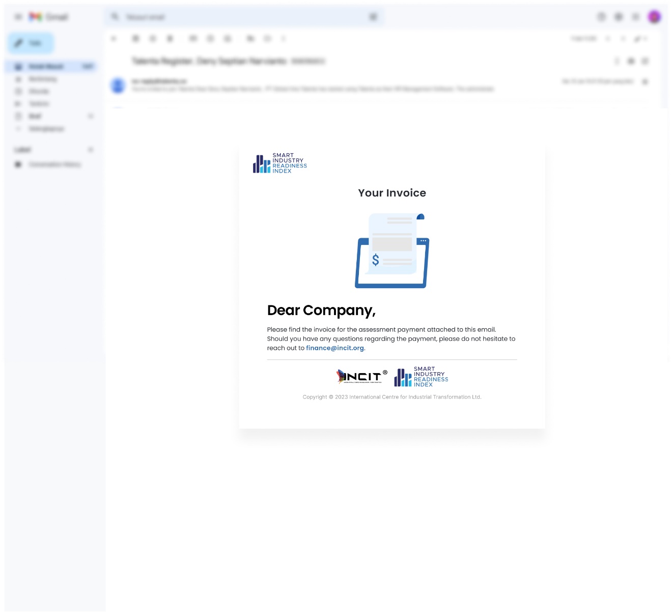This screenshot has width=672, height=616.
Task: Expand the more folders item in sidebar
Action: coord(46,129)
